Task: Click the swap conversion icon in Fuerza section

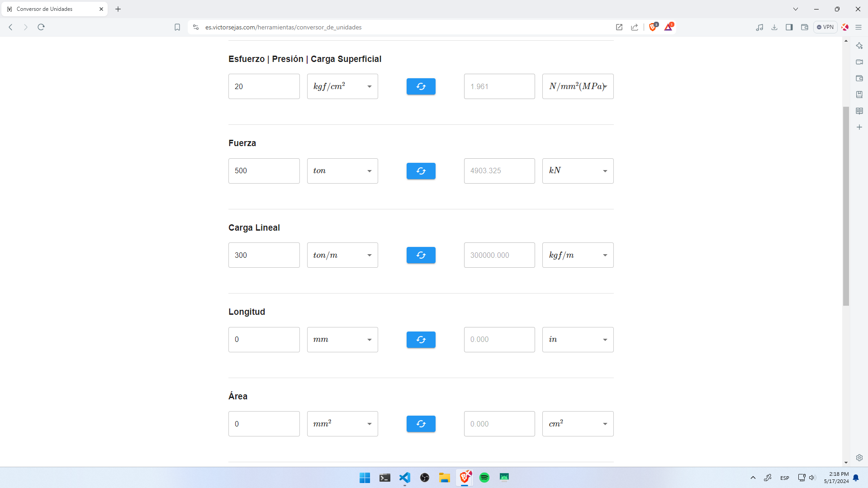Action: tap(421, 171)
